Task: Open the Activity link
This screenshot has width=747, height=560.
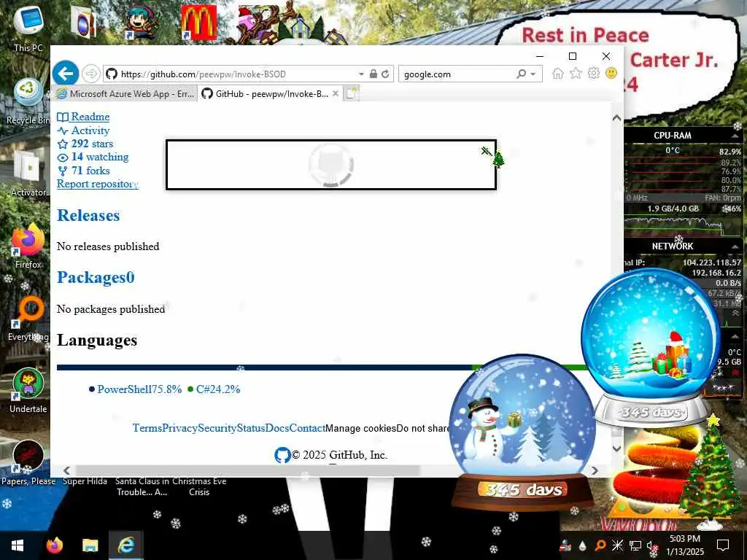Action: coord(83,131)
